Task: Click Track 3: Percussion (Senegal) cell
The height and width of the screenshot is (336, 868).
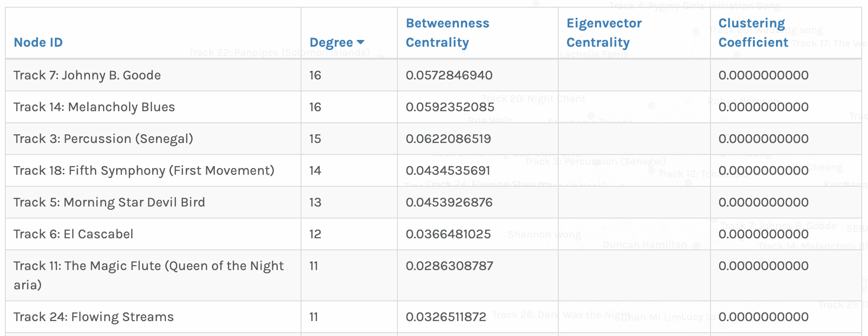Action: click(103, 139)
